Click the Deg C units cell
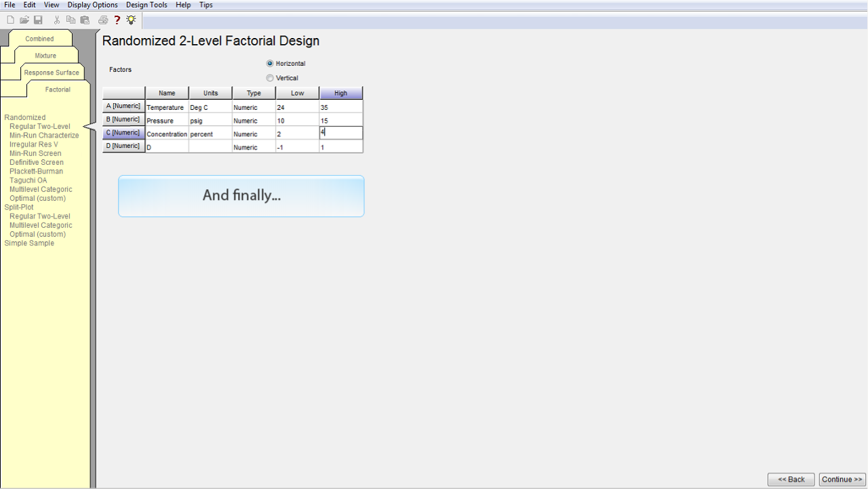 [x=210, y=107]
